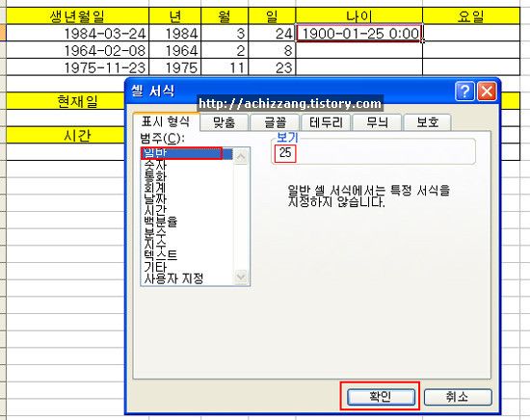Select 날짜 category

click(187, 198)
